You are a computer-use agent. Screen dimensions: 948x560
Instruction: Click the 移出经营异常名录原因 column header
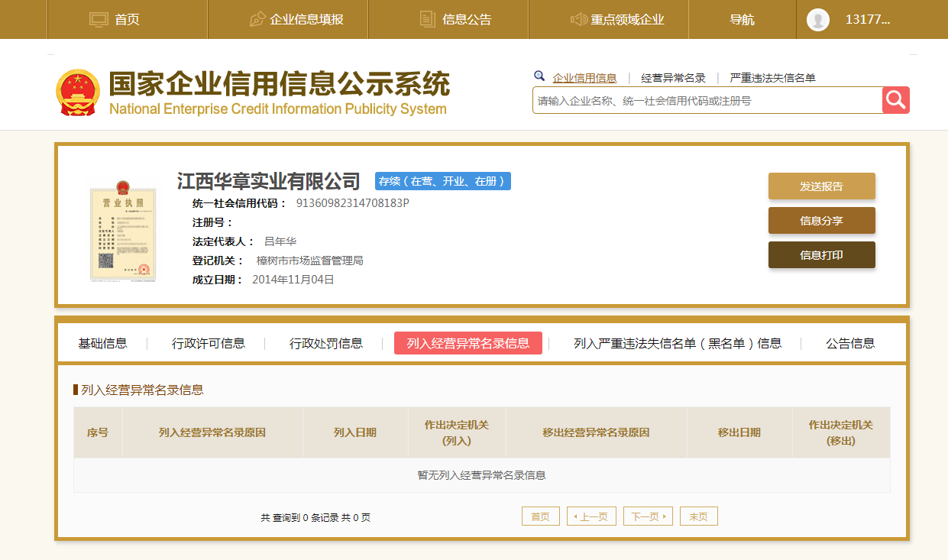tap(597, 432)
